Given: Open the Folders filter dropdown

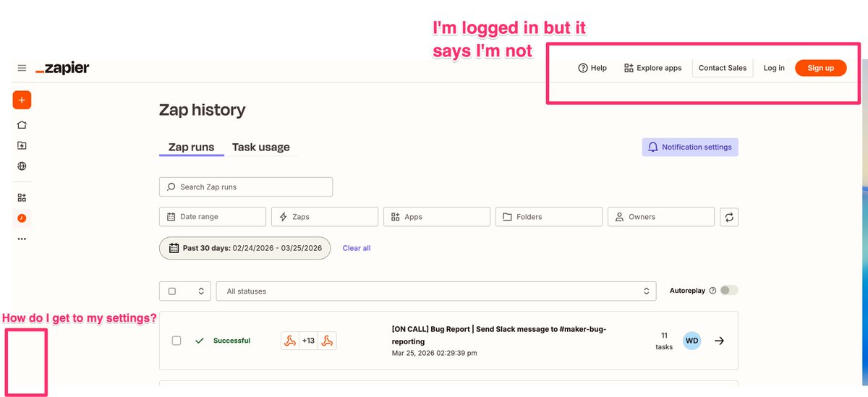Looking at the screenshot, I should pyautogui.click(x=549, y=217).
